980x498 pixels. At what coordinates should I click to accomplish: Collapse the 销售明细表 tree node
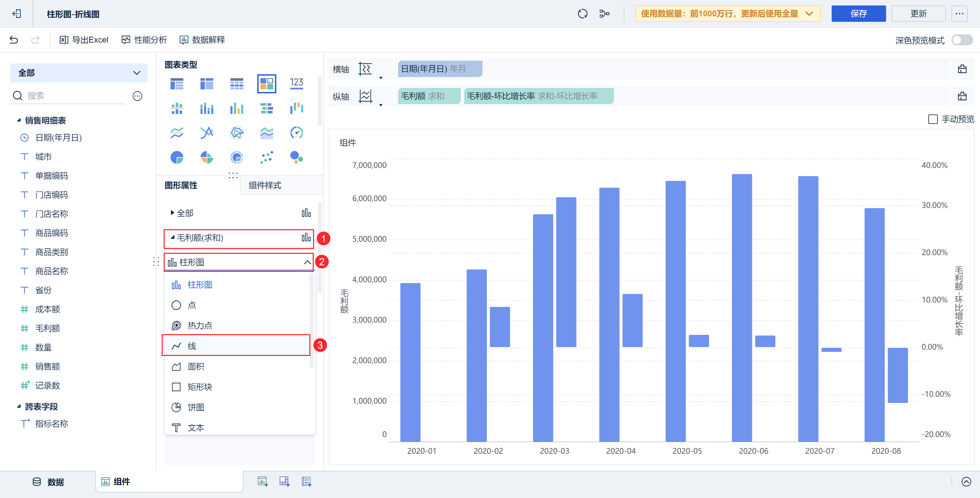tap(19, 120)
